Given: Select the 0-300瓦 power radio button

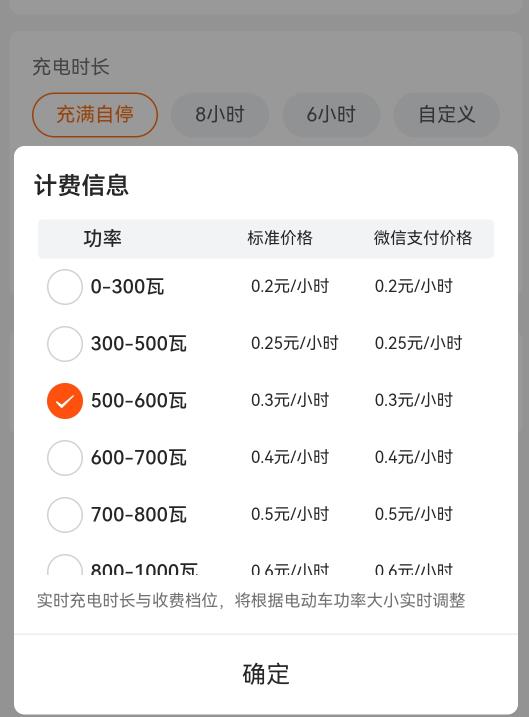Looking at the screenshot, I should 65,287.
